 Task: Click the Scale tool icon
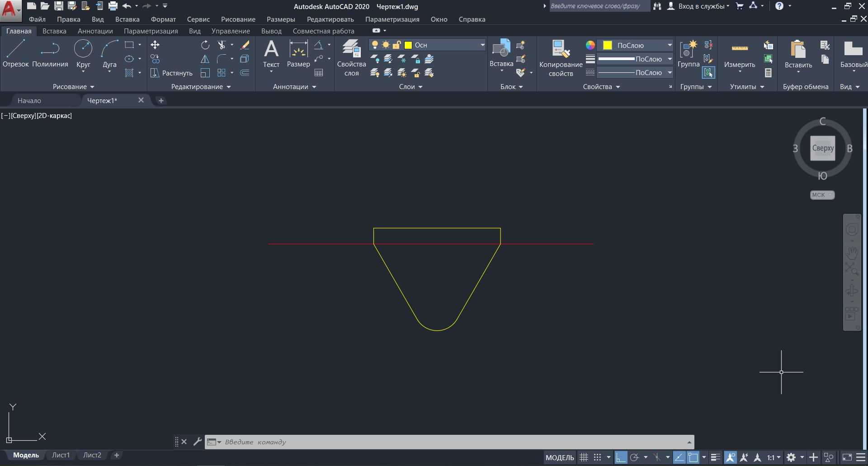pyautogui.click(x=205, y=73)
